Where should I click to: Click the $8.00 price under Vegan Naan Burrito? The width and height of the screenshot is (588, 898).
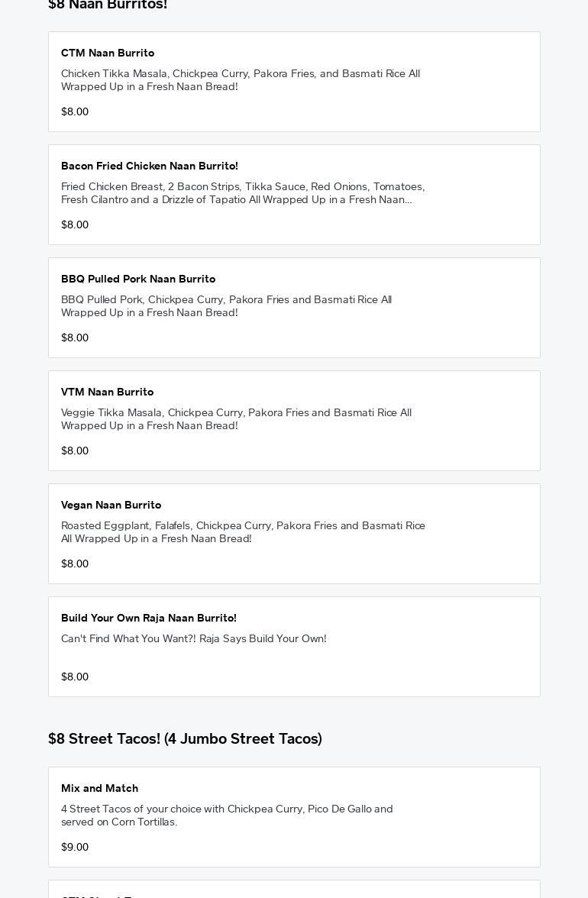[75, 564]
